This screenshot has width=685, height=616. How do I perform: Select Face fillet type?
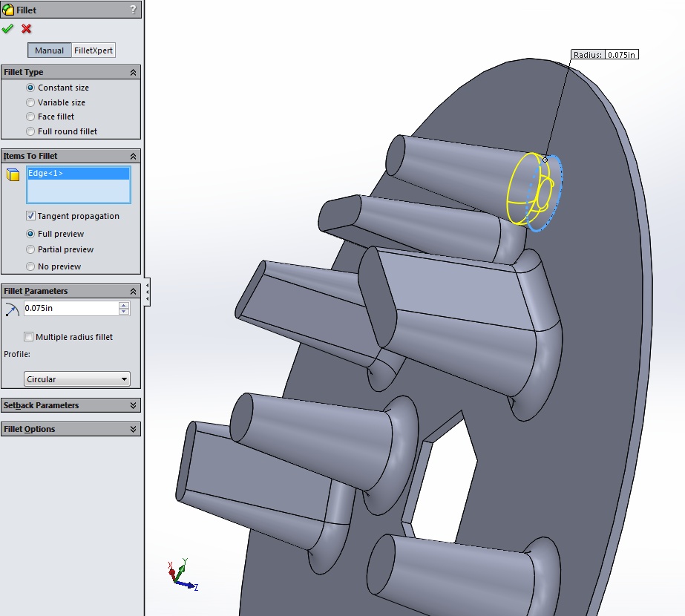point(30,117)
